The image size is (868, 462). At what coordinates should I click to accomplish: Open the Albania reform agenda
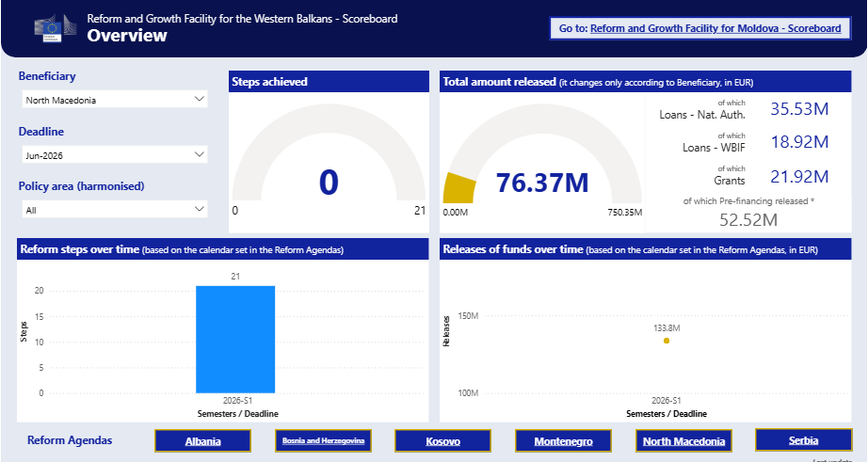(202, 441)
